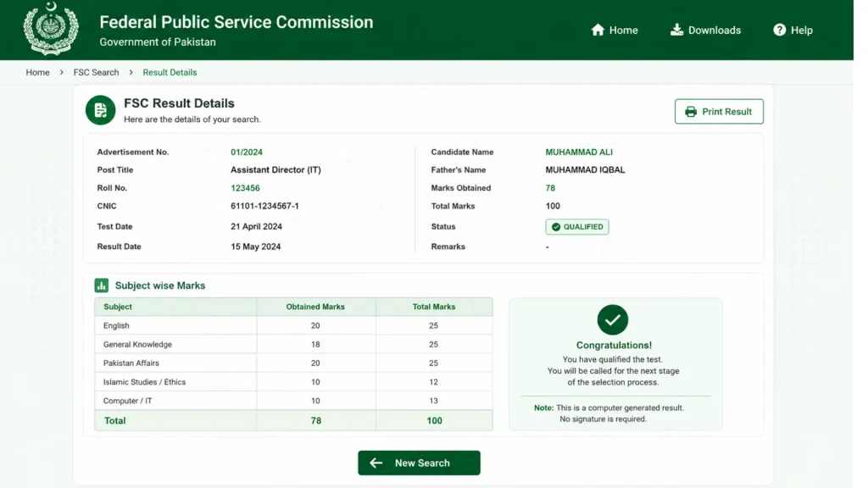Click the Remarks label

click(448, 247)
